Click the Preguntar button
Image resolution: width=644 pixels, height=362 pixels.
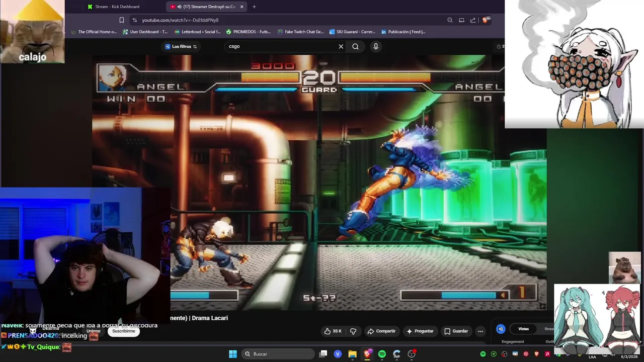420,331
